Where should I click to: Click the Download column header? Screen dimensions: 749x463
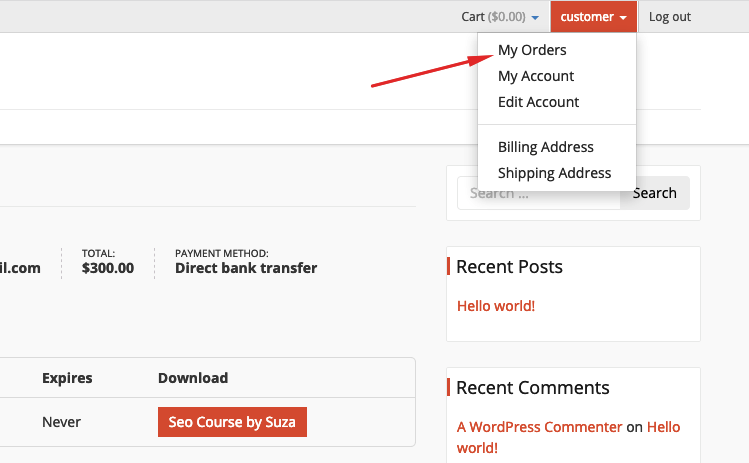[193, 378]
